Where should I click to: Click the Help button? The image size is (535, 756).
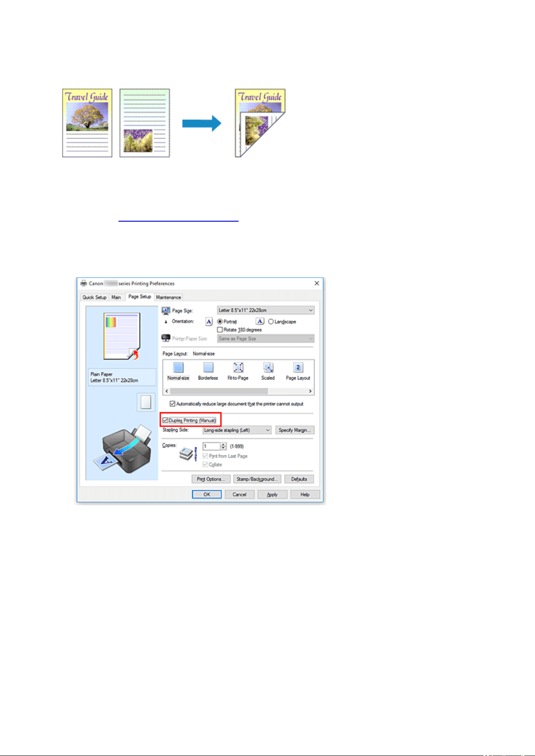tap(305, 494)
